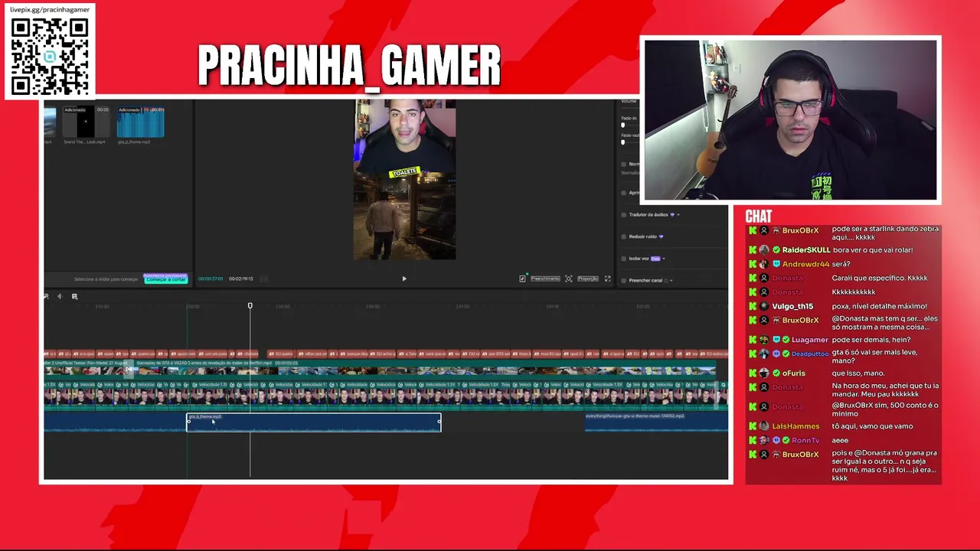Image resolution: width=980 pixels, height=551 pixels.
Task: Play the preview video
Action: (404, 279)
